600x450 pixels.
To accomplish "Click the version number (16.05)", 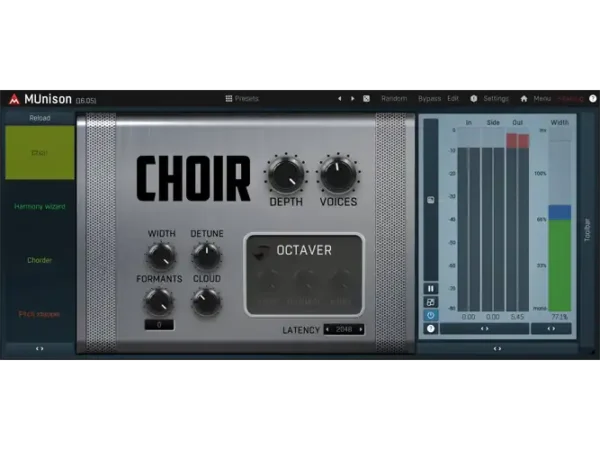I will pyautogui.click(x=86, y=101).
